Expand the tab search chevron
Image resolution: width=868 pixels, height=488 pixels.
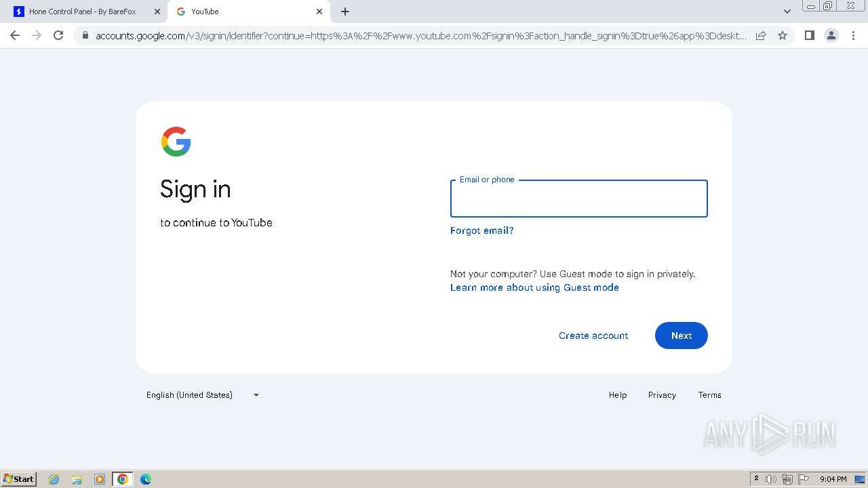[787, 12]
